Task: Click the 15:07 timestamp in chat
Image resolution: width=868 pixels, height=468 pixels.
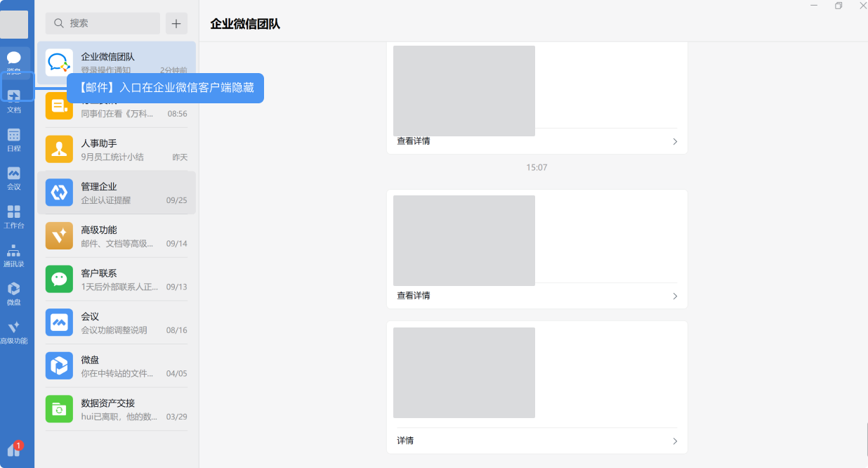Action: (x=537, y=167)
